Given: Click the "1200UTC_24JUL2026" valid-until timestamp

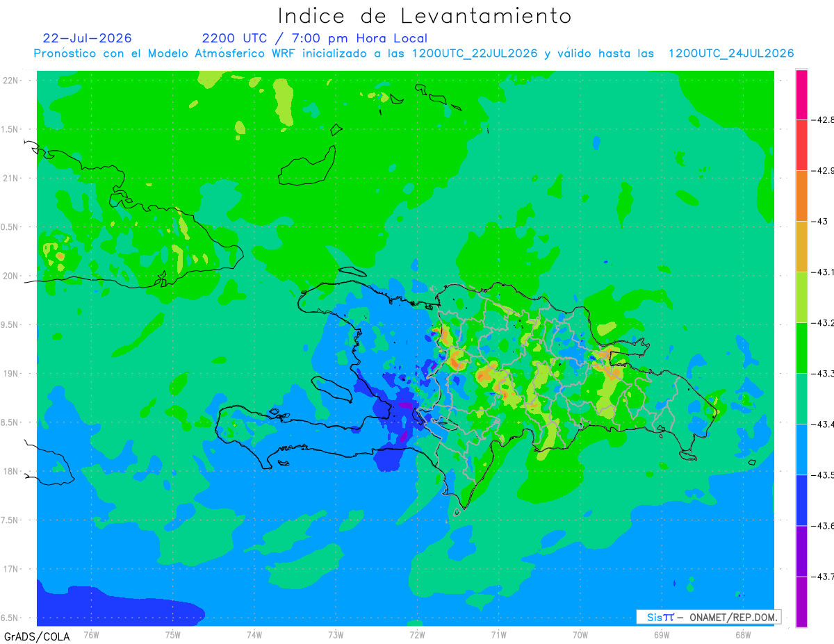Looking at the screenshot, I should click(731, 53).
